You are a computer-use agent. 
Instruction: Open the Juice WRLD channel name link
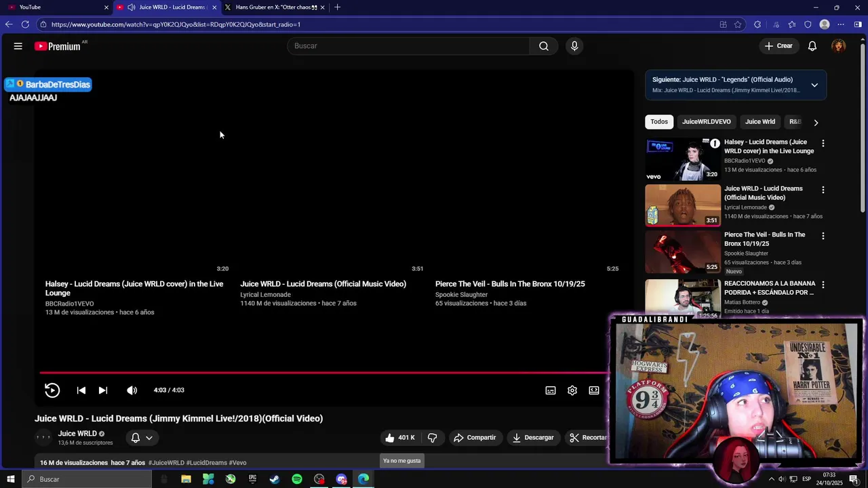pos(77,434)
